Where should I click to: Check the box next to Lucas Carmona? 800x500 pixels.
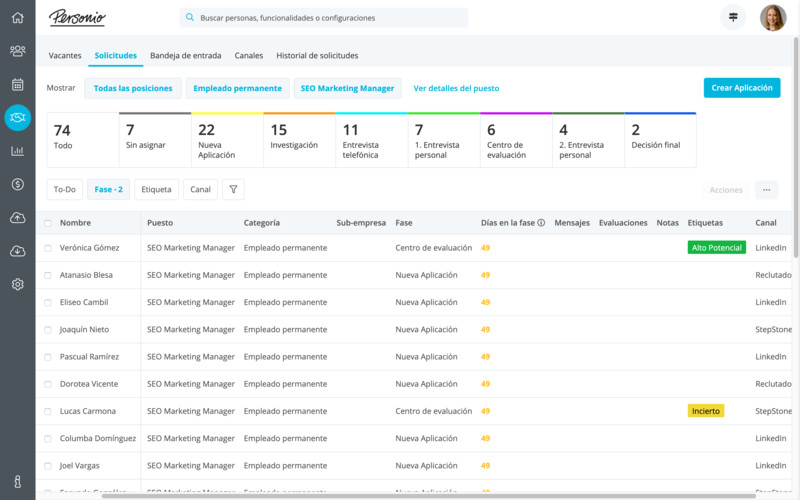47,411
